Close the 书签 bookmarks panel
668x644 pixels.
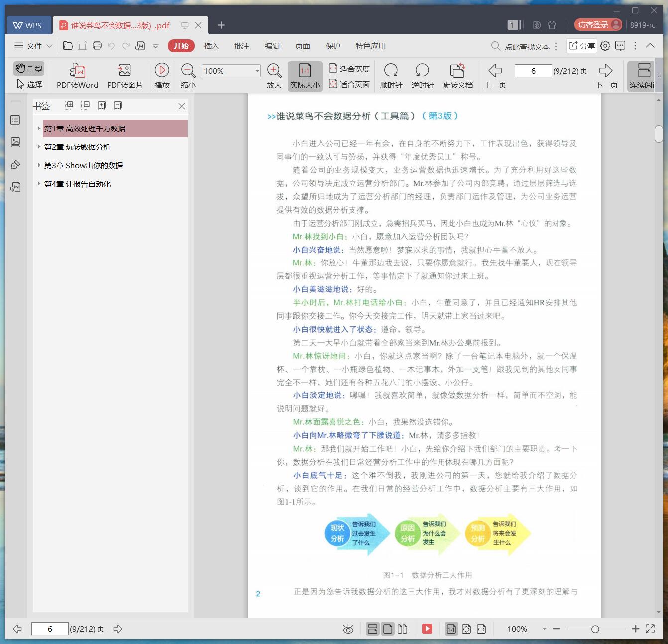[182, 106]
